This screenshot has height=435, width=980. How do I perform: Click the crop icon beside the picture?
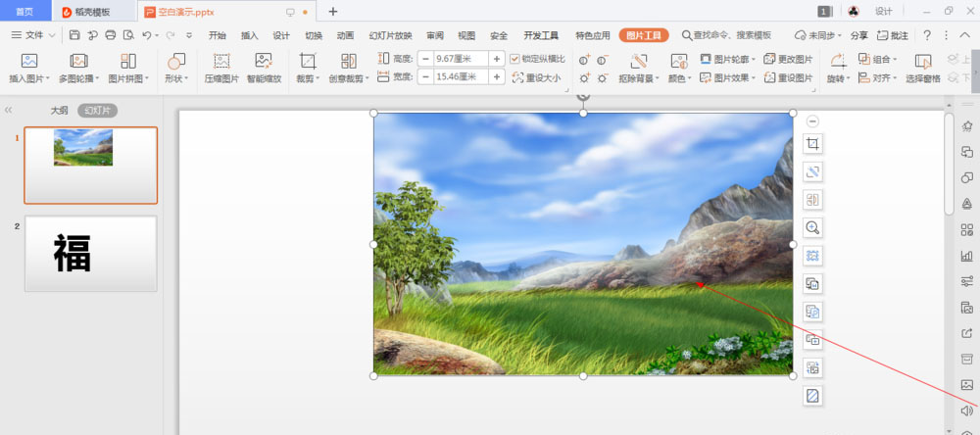point(812,144)
